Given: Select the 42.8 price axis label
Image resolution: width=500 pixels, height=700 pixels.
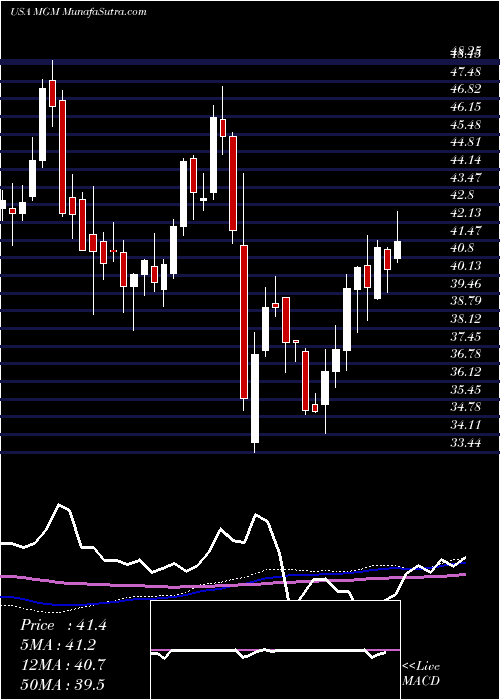Looking at the screenshot, I should point(462,196).
